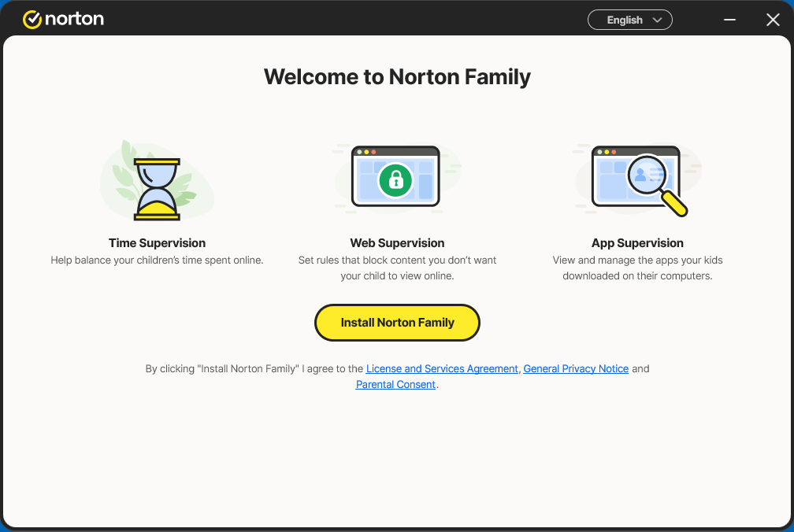This screenshot has height=532, width=794.
Task: Click the Web Supervision lock browser icon
Action: pos(396,177)
